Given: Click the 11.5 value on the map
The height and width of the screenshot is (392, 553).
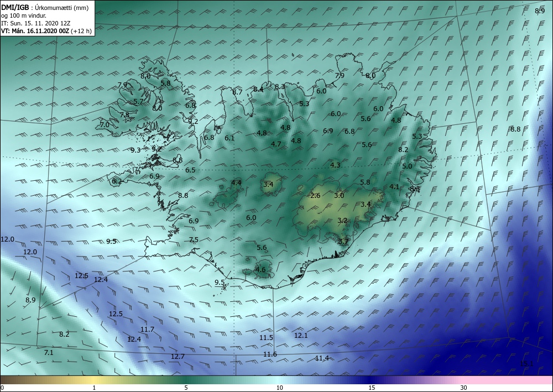Looking at the screenshot, I should pyautogui.click(x=267, y=338).
